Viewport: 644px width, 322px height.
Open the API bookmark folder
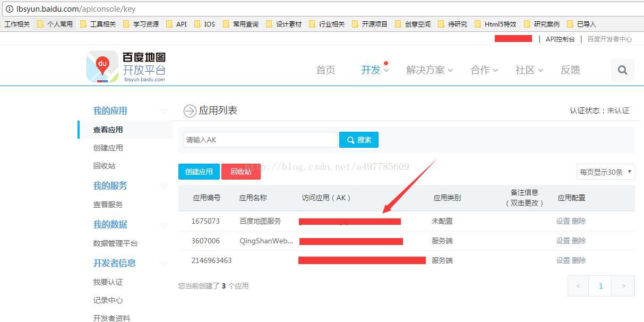(x=176, y=24)
